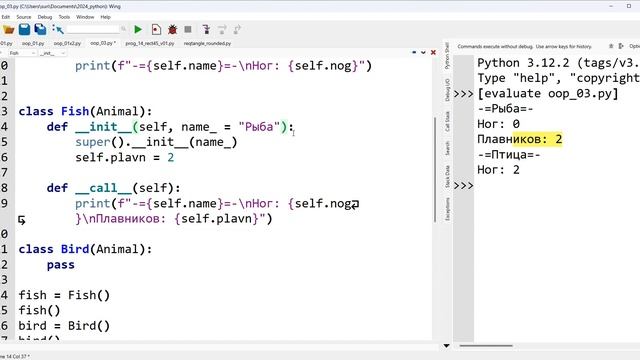Select the Exceptions vertical tab
The image size is (640, 360).
pos(447,209)
